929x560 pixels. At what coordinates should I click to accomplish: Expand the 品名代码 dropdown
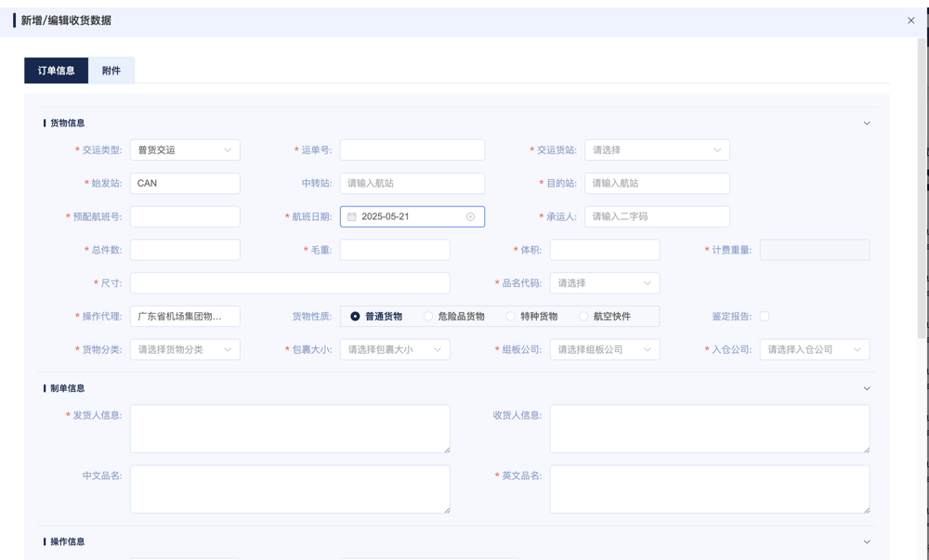604,283
